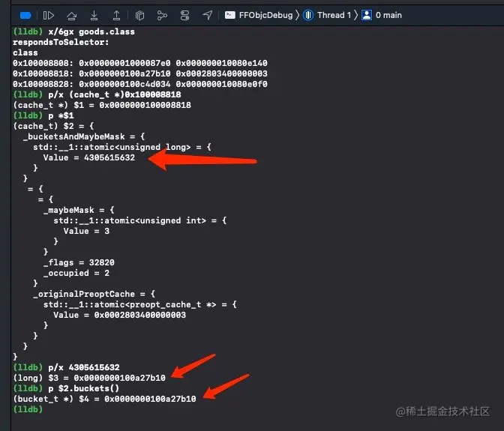Image resolution: width=504 pixels, height=431 pixels.
Task: Click the 'x/6gx goods.class' command text
Action: [91, 31]
